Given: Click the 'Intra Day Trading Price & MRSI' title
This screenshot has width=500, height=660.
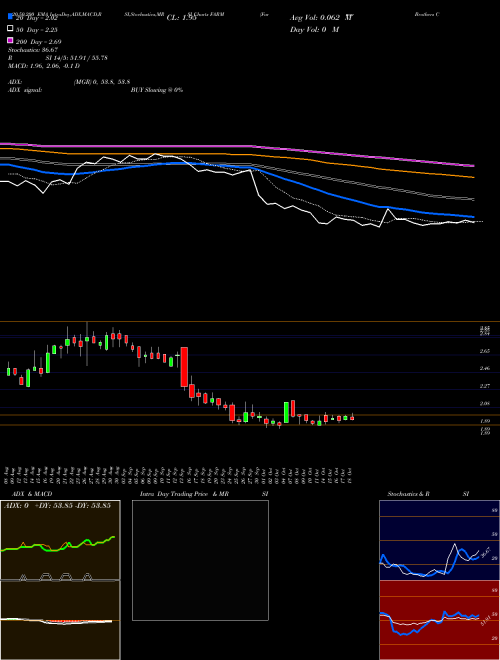Looking at the screenshot, I should click(x=204, y=494).
